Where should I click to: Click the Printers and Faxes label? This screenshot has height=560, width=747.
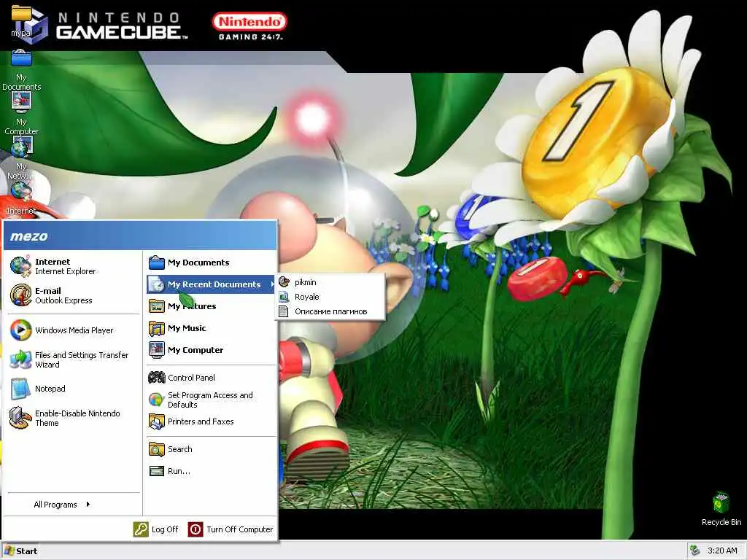coord(201,421)
